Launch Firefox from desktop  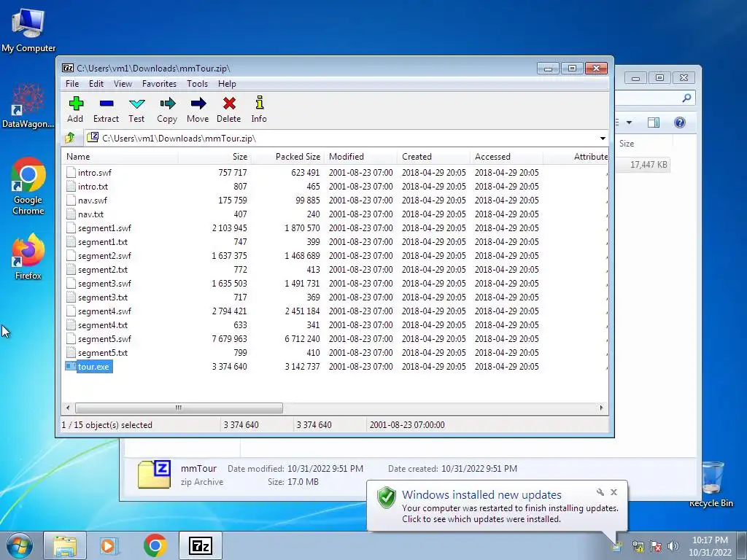28,257
